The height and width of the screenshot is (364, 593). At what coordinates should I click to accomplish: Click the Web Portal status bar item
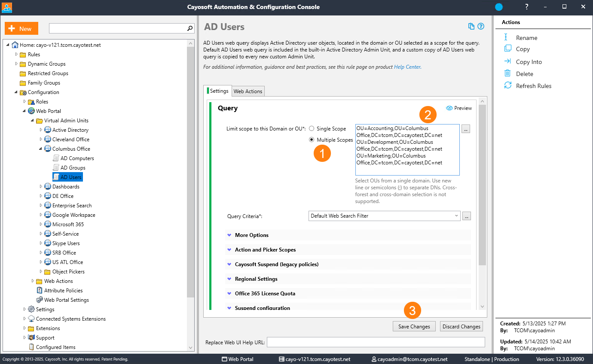point(237,359)
